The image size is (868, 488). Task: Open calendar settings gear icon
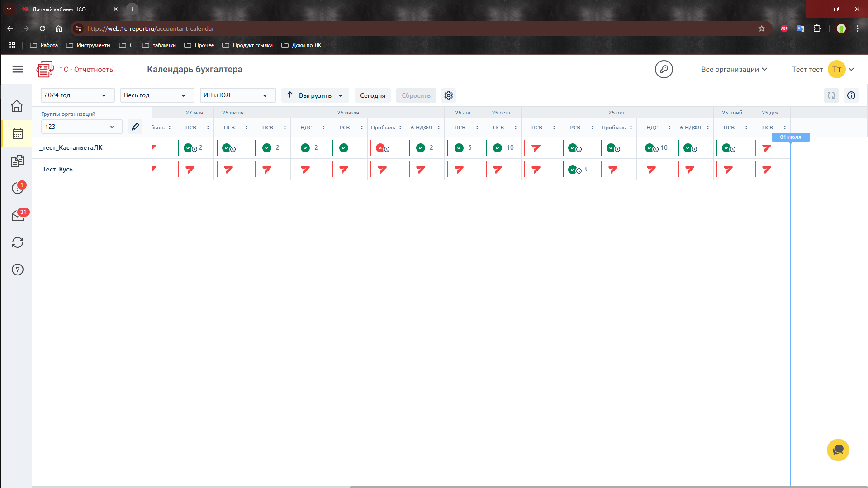[448, 95]
